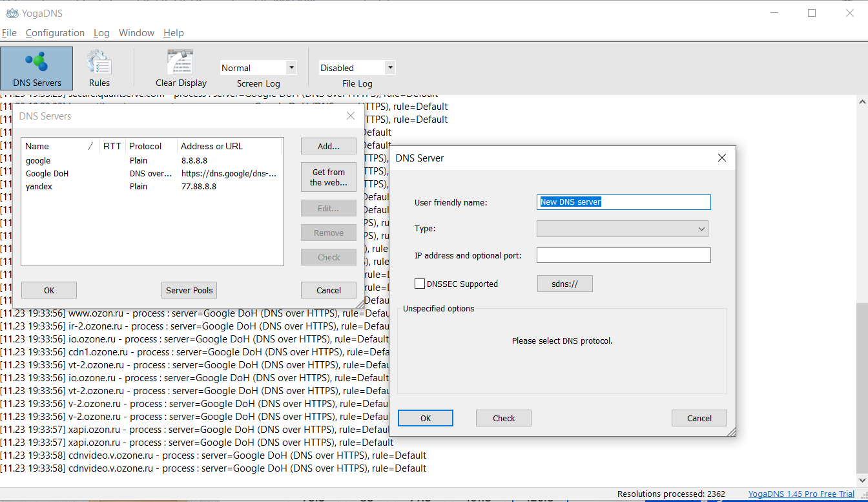Click the www.ozon.ru log line
Screen dimensions: 868x502
pos(195,313)
